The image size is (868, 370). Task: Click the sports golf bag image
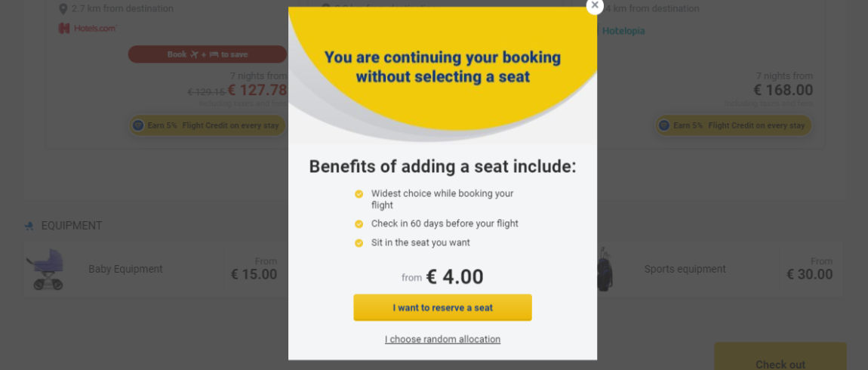(605, 269)
